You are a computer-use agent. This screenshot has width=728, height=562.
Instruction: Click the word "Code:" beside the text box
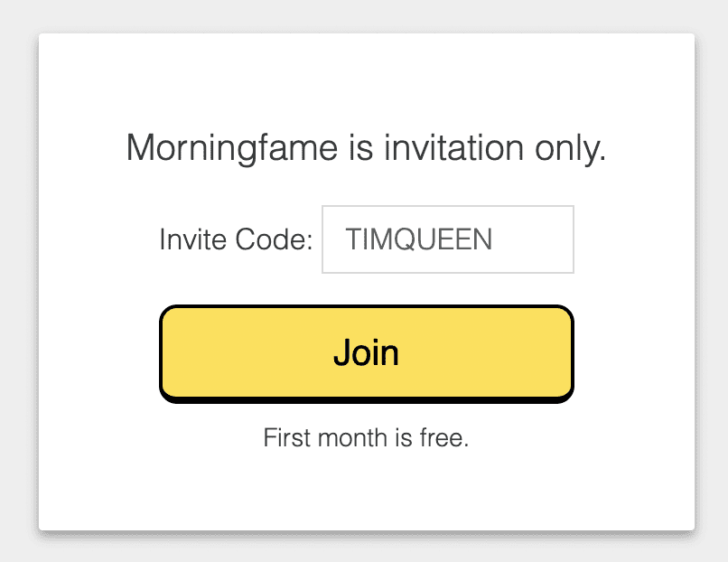click(x=274, y=239)
